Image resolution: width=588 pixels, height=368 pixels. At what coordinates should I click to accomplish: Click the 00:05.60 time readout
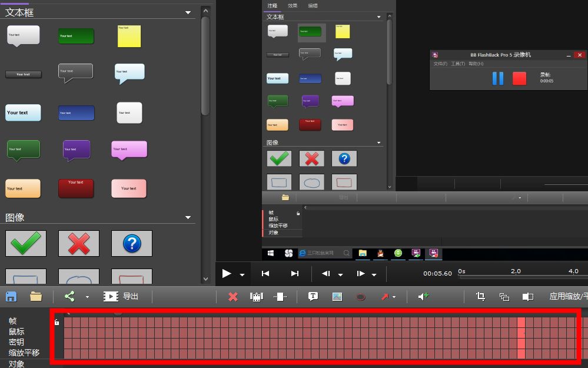(437, 273)
